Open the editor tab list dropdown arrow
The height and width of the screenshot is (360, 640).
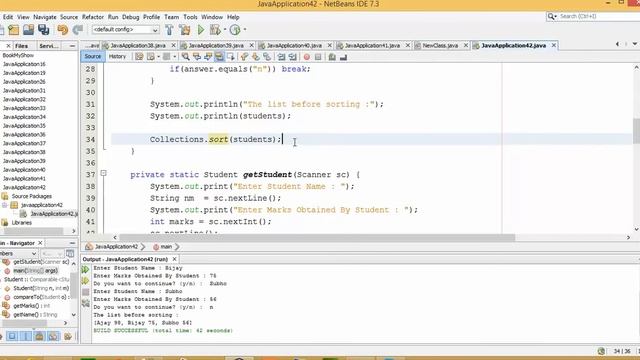click(x=635, y=44)
